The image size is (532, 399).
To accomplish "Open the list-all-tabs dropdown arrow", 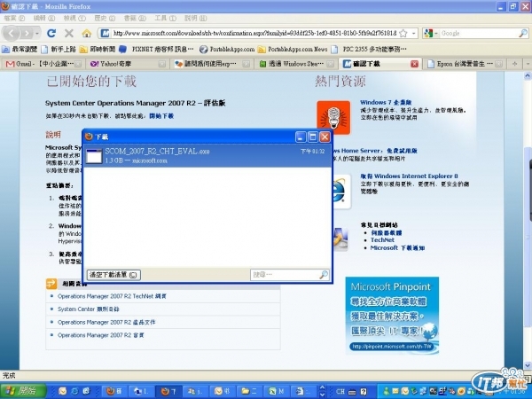I will click(x=528, y=64).
